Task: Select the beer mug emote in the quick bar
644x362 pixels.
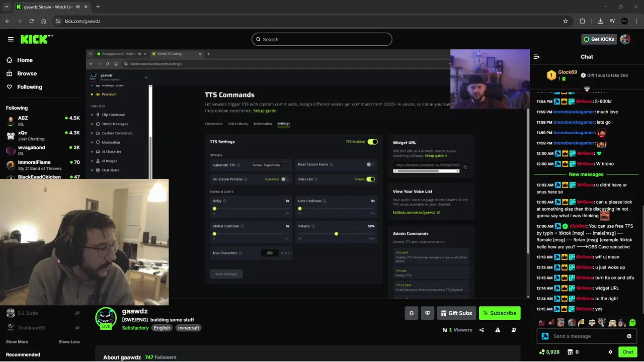Action: click(x=581, y=323)
